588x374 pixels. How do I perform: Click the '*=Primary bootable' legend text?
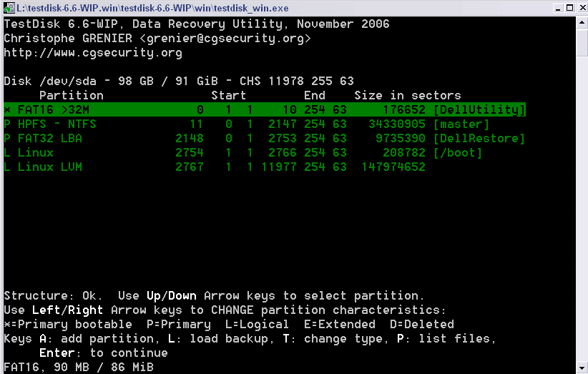pyautogui.click(x=68, y=324)
